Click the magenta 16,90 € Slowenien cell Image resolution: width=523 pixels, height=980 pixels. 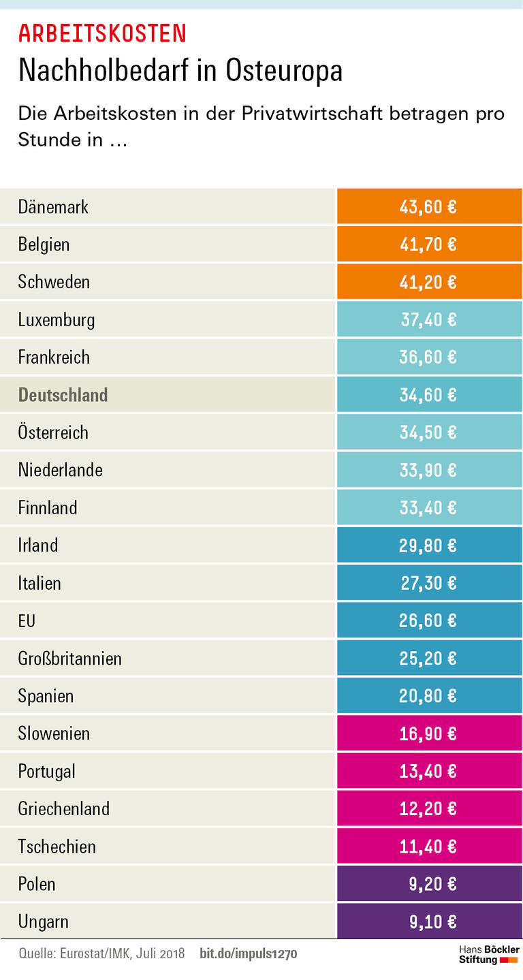(429, 733)
